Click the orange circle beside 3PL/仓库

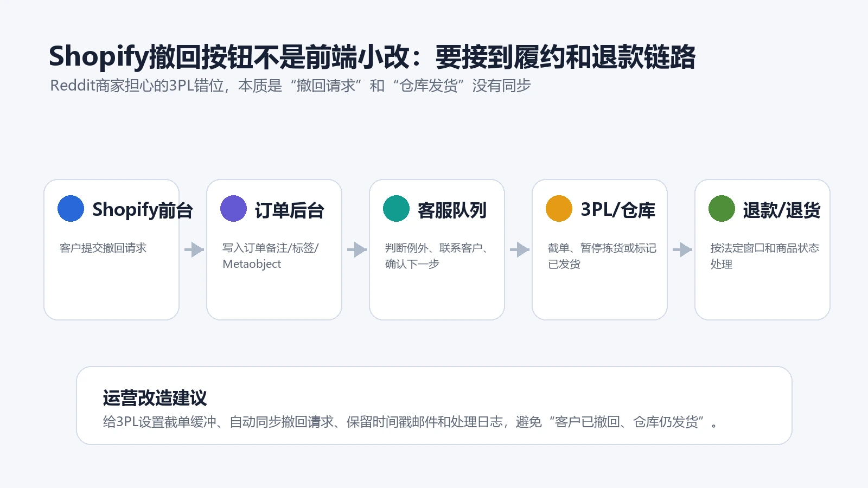click(559, 209)
